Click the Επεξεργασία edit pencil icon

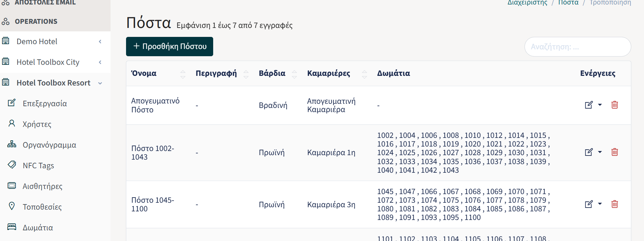(12, 103)
